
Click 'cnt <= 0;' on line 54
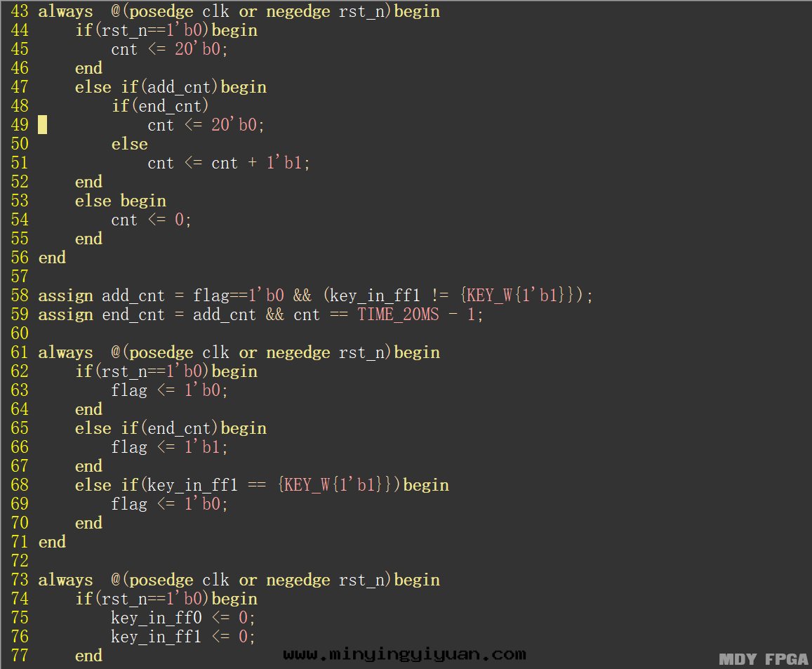point(151,220)
